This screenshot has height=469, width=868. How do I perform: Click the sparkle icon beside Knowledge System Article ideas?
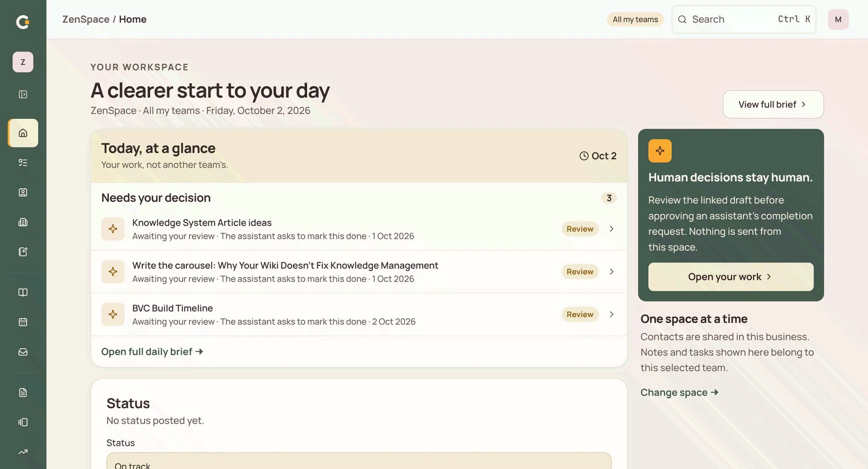tap(113, 229)
